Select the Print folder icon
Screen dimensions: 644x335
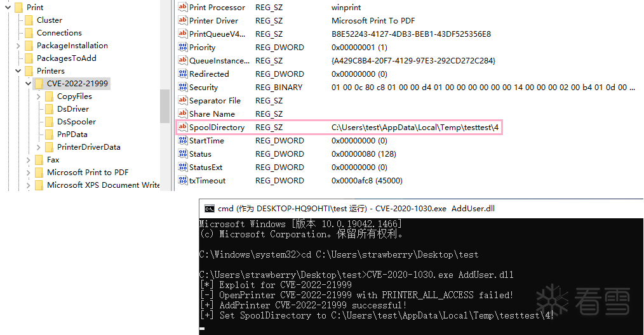click(19, 8)
